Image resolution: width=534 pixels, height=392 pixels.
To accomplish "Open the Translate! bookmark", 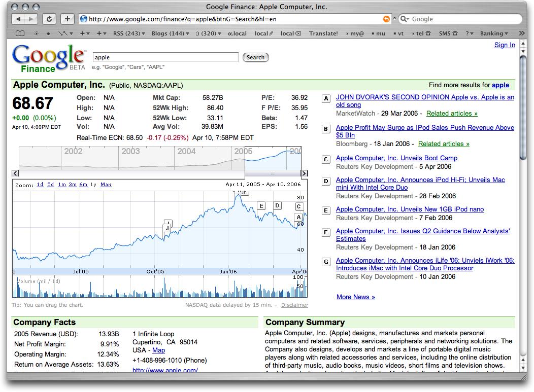I will click(323, 33).
